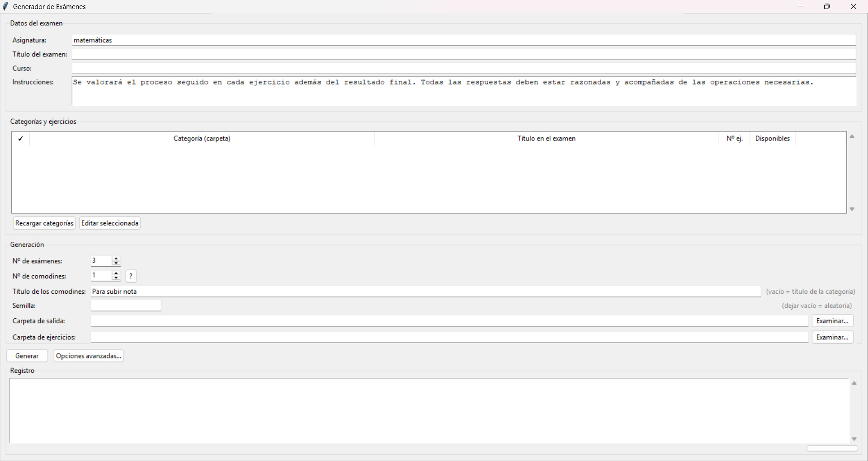The width and height of the screenshot is (868, 461).
Task: Focus the Título del examen input
Action: click(x=464, y=54)
